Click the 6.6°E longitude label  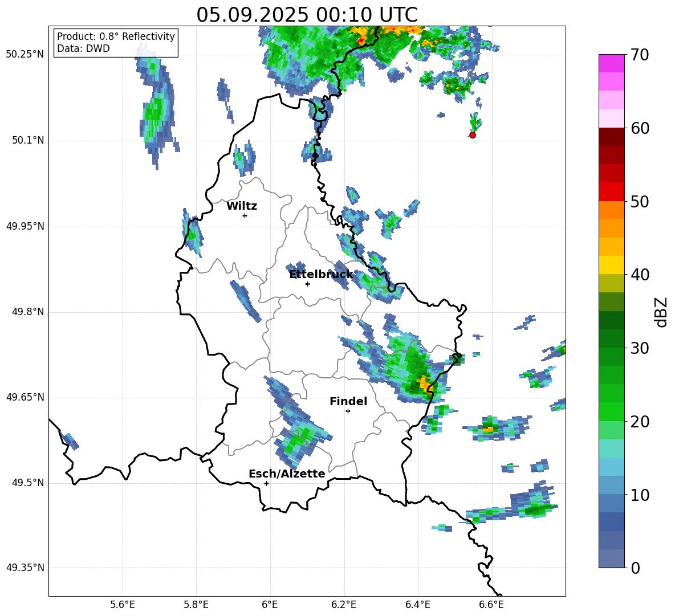pos(491,605)
